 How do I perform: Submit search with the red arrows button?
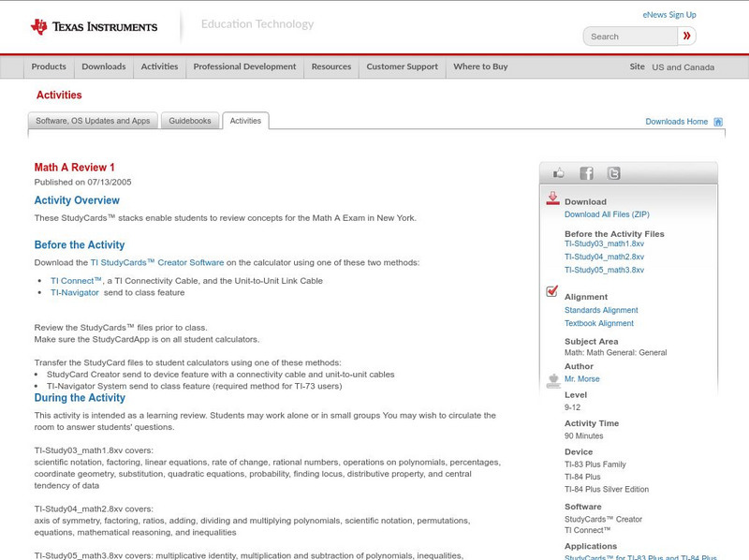click(686, 36)
